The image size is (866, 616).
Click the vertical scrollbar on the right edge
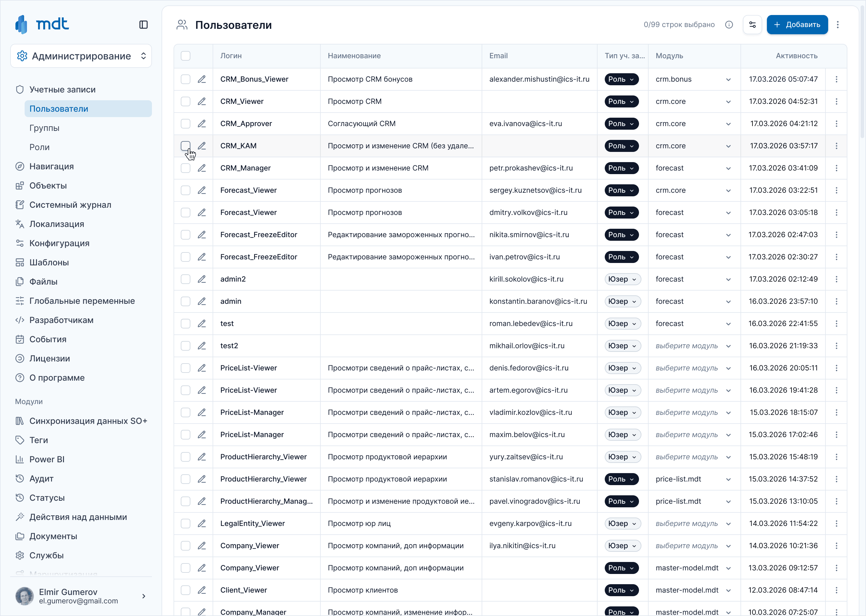pyautogui.click(x=863, y=72)
